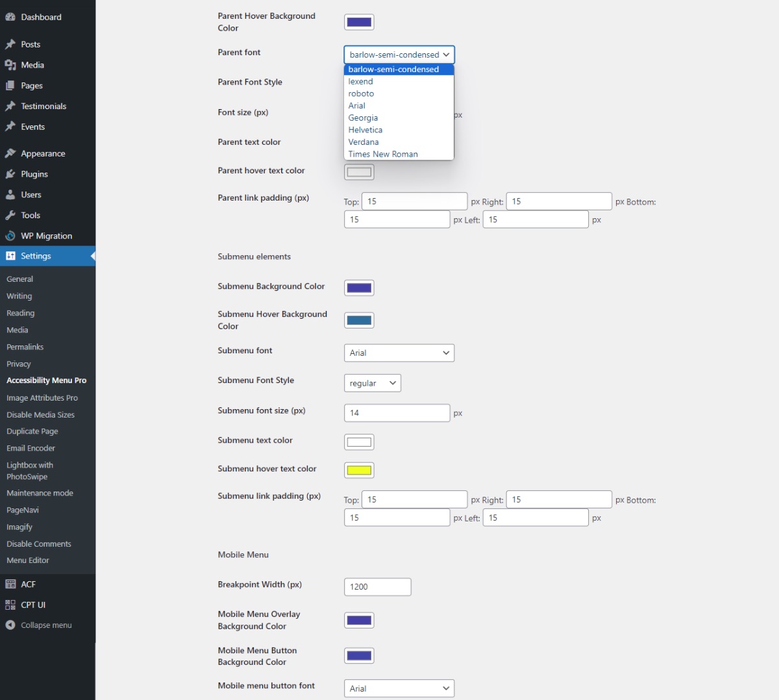The image size is (779, 700).
Task: Choose roboto from the font list
Action: [x=399, y=94]
